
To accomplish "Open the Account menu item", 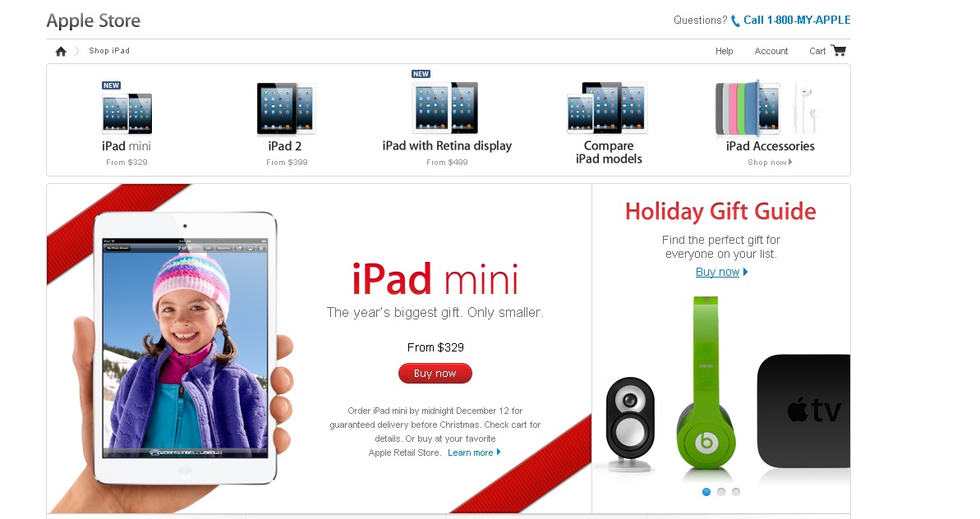I will coord(771,51).
